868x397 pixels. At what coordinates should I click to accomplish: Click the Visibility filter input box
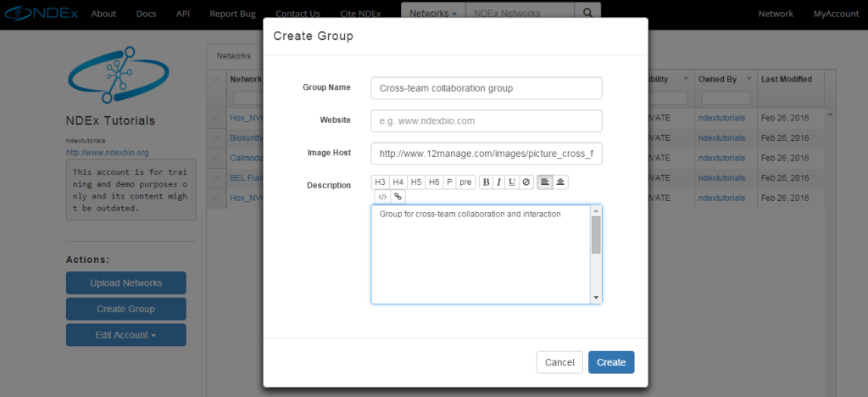click(x=668, y=98)
